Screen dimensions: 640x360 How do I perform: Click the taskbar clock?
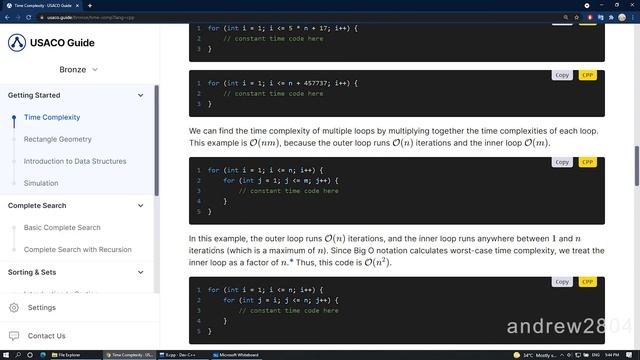[x=612, y=355]
